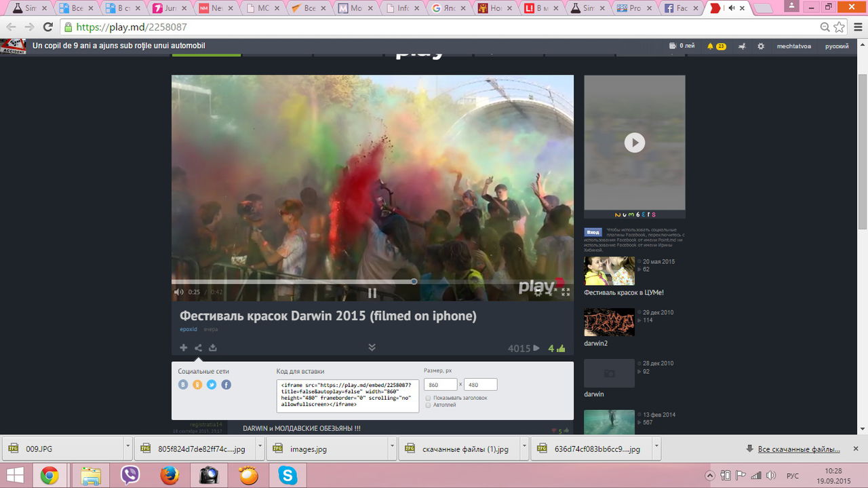Download the video with the download icon
Image resolution: width=868 pixels, height=488 pixels.
[x=213, y=348]
